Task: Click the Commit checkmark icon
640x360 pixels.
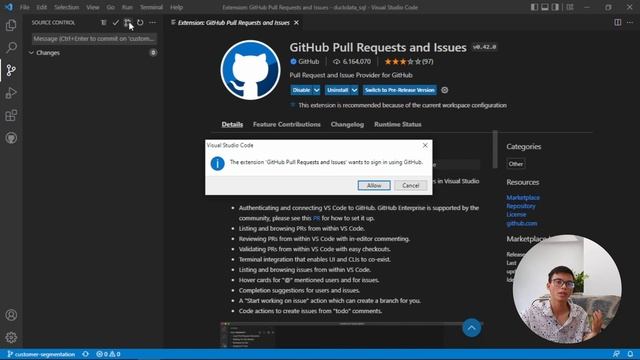Action: click(116, 22)
